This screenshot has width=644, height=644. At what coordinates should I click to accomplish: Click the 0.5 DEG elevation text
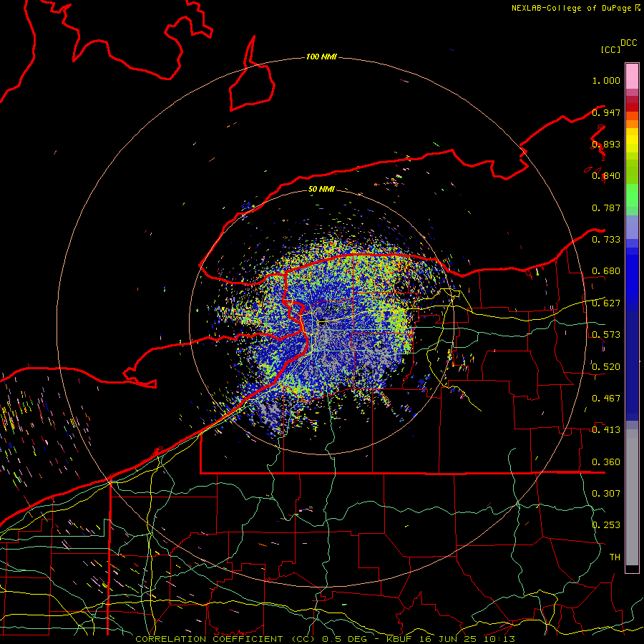click(344, 639)
